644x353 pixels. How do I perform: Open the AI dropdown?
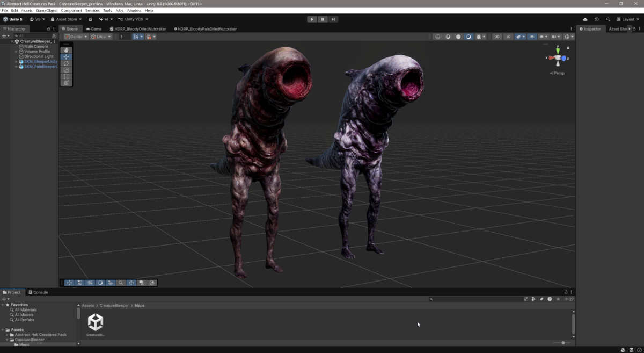coord(106,19)
